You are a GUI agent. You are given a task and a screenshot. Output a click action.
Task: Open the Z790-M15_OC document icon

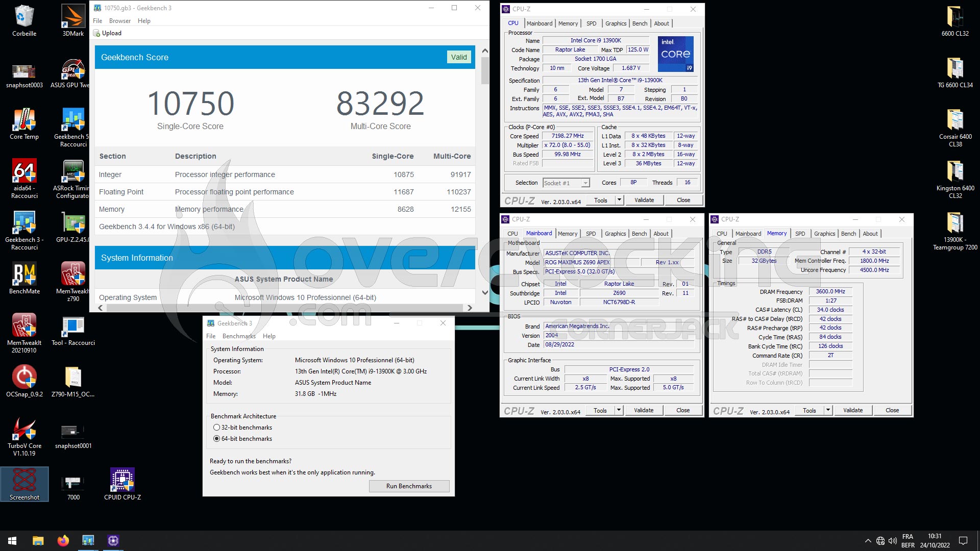pyautogui.click(x=73, y=382)
